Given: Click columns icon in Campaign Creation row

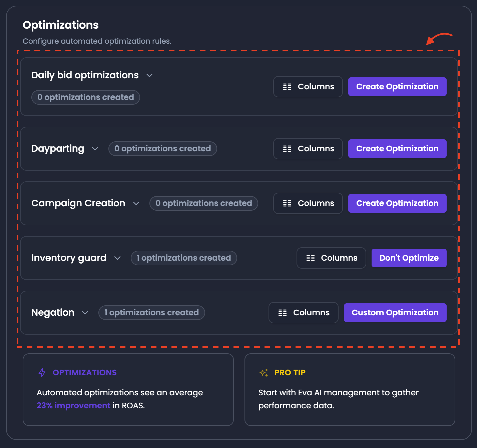Looking at the screenshot, I should 287,203.
